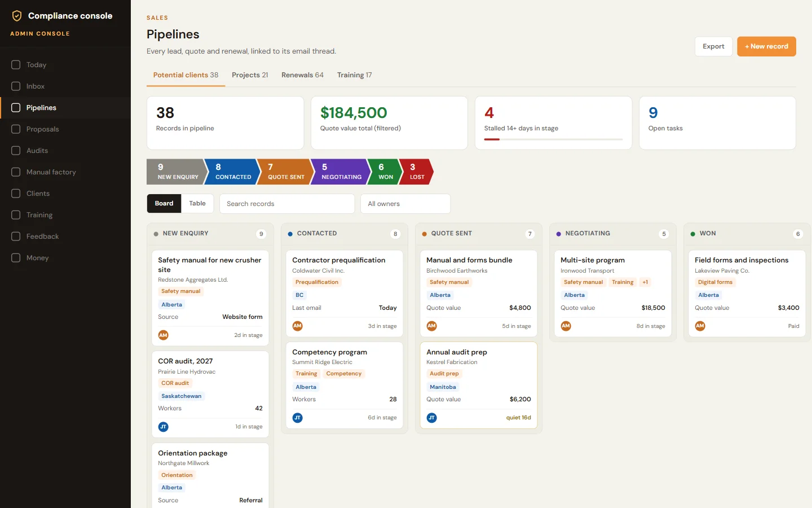Switch to Table view
This screenshot has width=812, height=508.
coord(197,203)
